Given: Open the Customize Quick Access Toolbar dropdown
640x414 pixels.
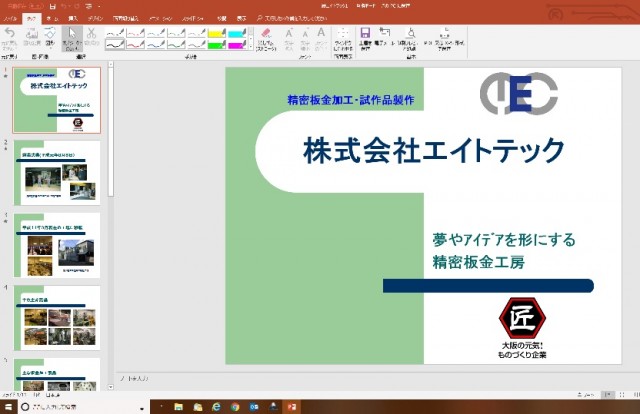Looking at the screenshot, I should (99, 7).
